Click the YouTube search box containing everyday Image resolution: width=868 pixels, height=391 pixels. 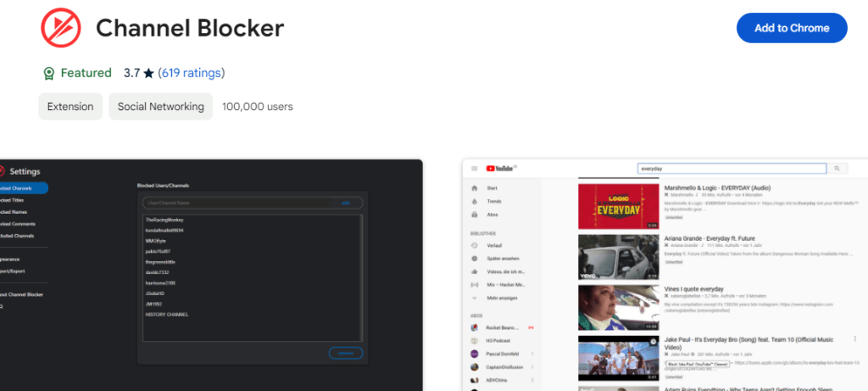(x=732, y=169)
